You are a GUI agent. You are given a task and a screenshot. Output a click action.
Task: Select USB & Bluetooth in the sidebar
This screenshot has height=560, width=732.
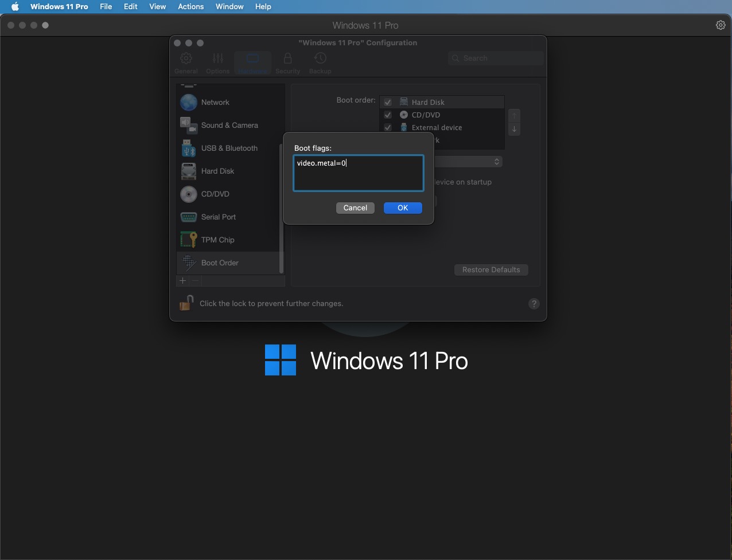[230, 148]
